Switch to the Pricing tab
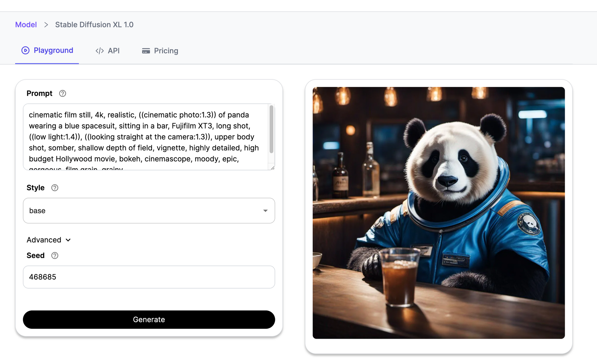This screenshot has height=364, width=597. (x=166, y=51)
